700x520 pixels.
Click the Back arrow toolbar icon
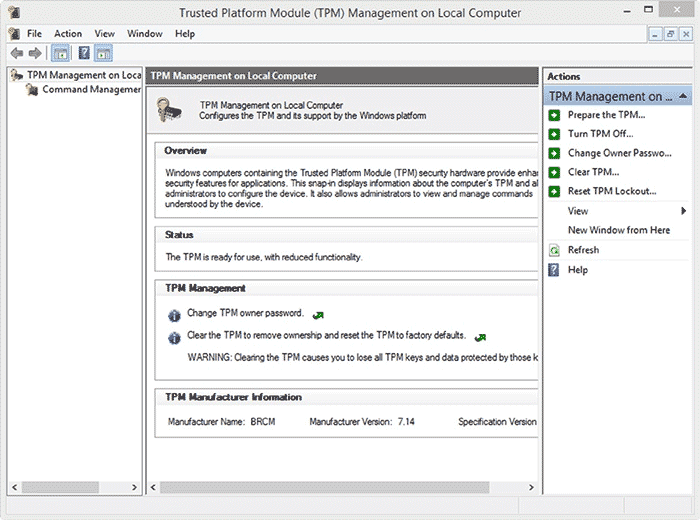pos(16,53)
